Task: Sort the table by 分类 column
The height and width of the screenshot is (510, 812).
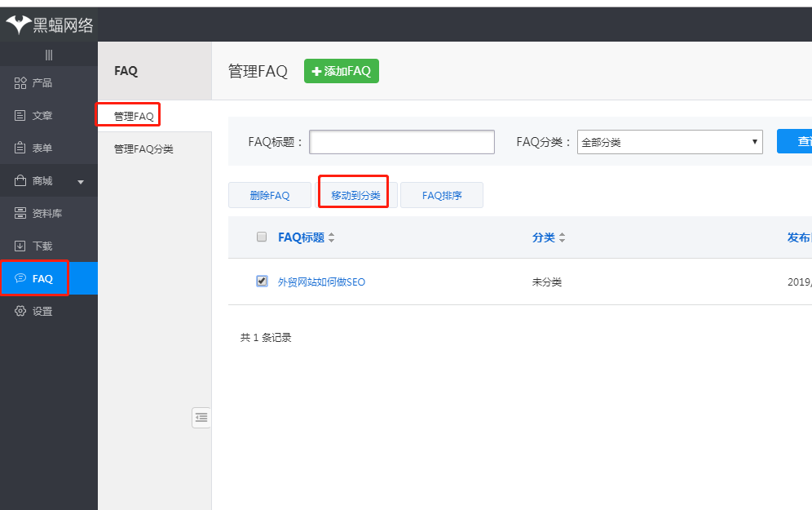Action: tap(562, 237)
